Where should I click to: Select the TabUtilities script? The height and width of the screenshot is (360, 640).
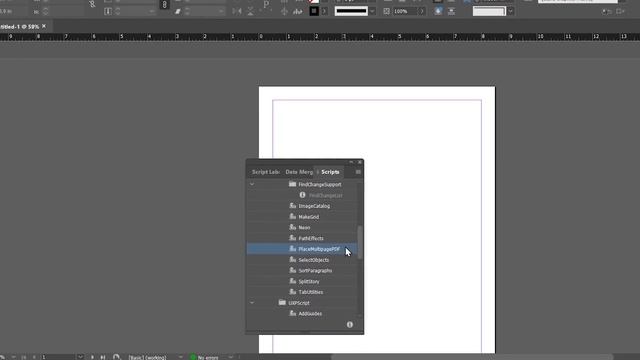click(x=301, y=292)
